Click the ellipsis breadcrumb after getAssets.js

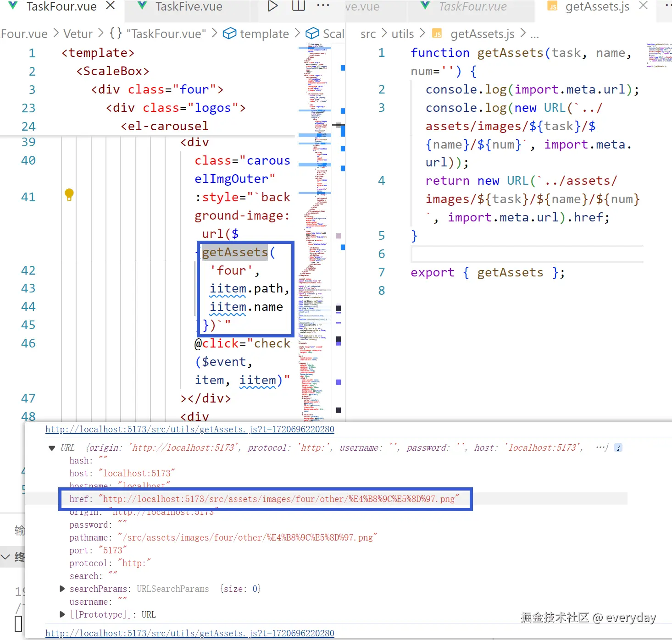tap(534, 35)
